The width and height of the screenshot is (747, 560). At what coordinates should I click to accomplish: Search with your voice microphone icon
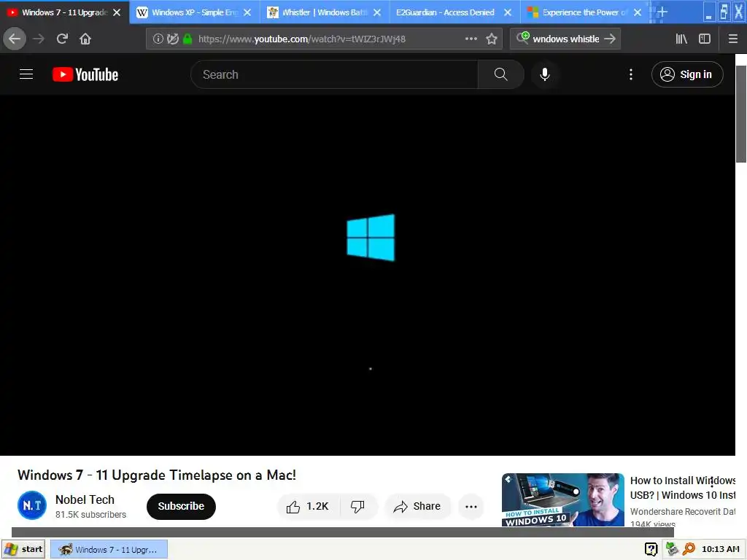click(544, 74)
